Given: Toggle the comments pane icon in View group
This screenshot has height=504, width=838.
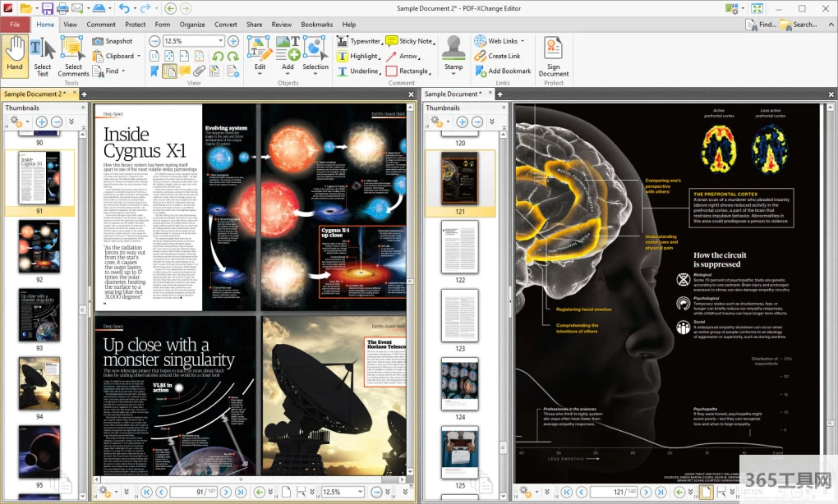Looking at the screenshot, I should [x=185, y=71].
